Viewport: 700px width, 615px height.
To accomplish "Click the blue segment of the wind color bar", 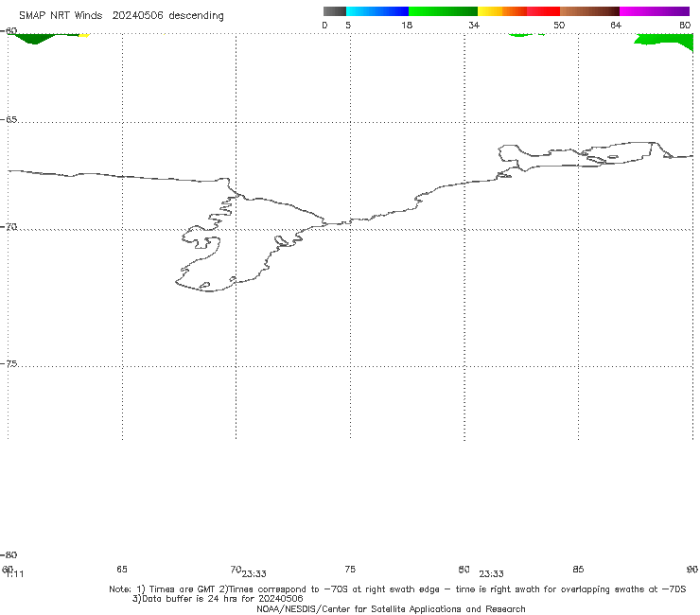I will pyautogui.click(x=377, y=11).
